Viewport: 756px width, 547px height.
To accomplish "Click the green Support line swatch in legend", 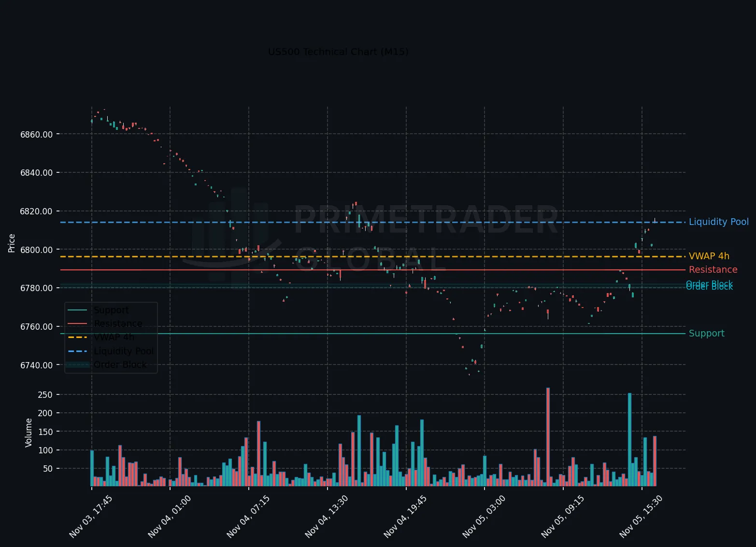I will [x=77, y=310].
